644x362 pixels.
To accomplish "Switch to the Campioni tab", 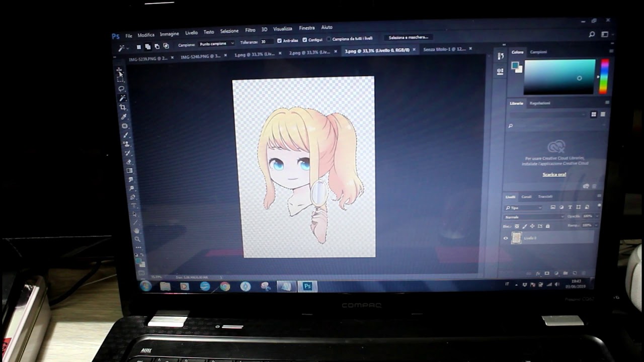I will [x=538, y=52].
